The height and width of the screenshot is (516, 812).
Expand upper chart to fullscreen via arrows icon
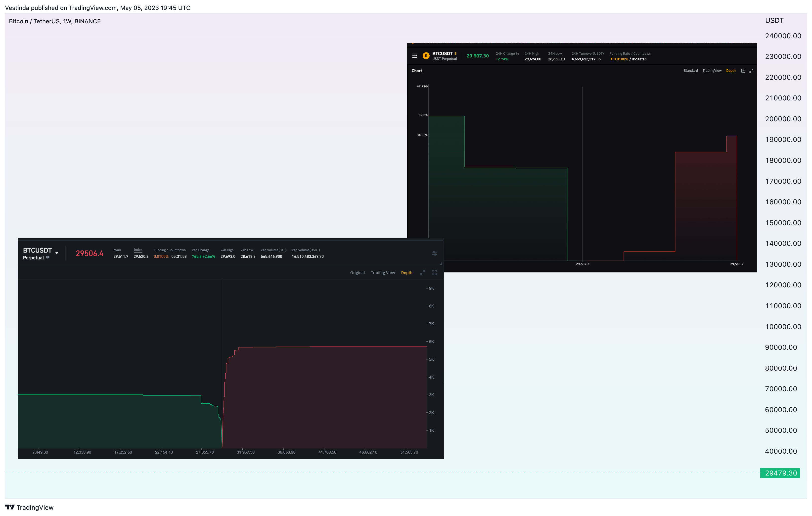(751, 71)
